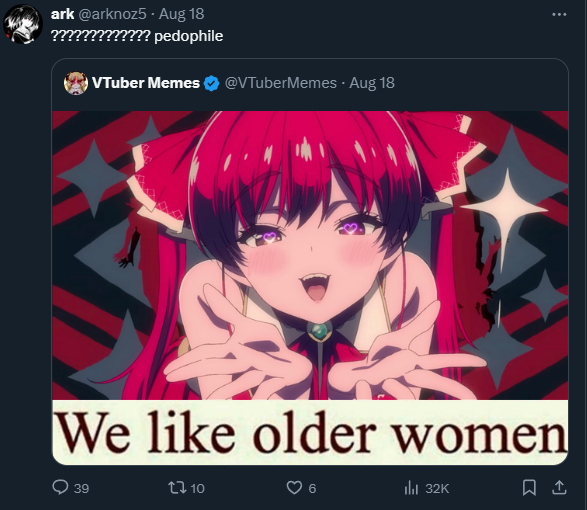Open the ark display name link
The height and width of the screenshot is (510, 587).
[62, 14]
